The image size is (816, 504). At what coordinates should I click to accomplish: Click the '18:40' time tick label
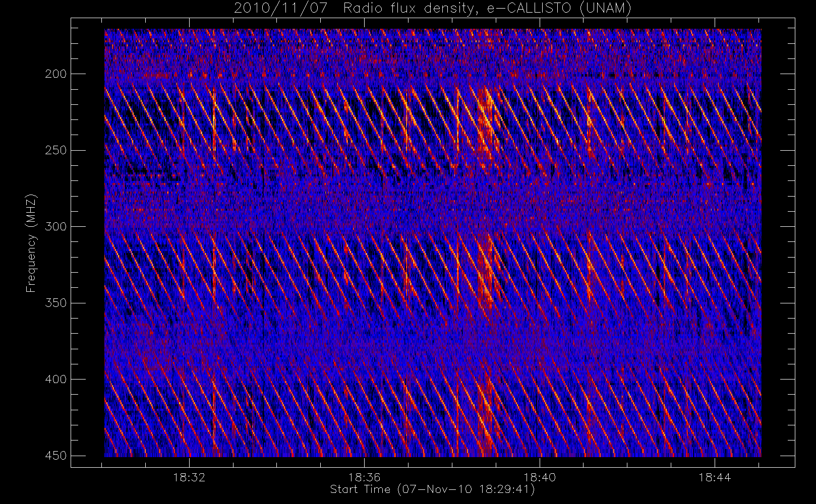coord(539,477)
